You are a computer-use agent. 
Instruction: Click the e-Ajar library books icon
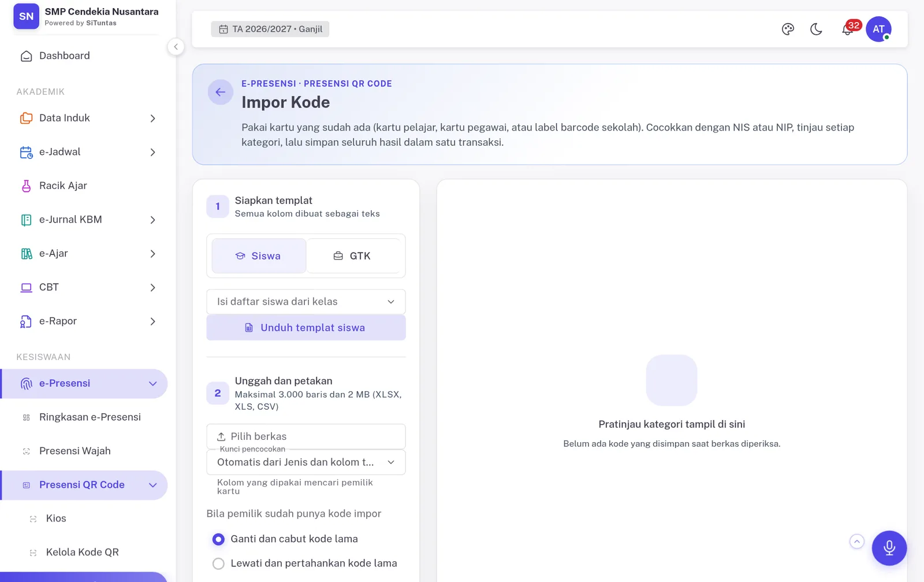click(x=26, y=254)
